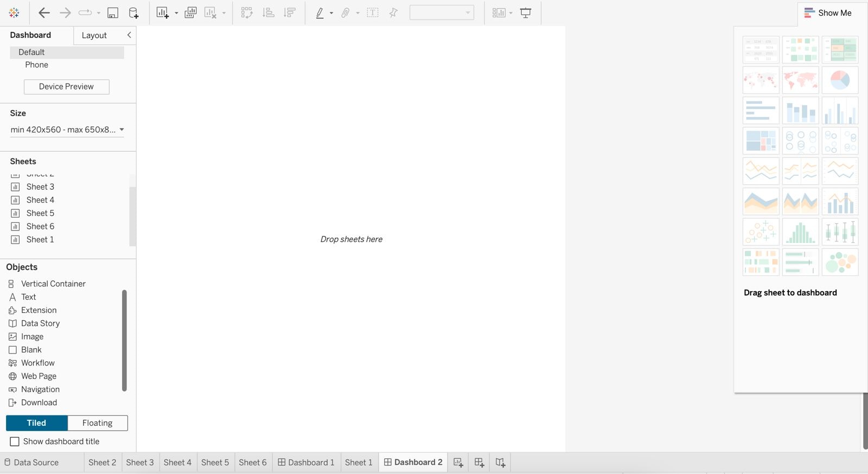Open the group members dropdown arrow
Image resolution: width=868 pixels, height=474 pixels.
(358, 13)
